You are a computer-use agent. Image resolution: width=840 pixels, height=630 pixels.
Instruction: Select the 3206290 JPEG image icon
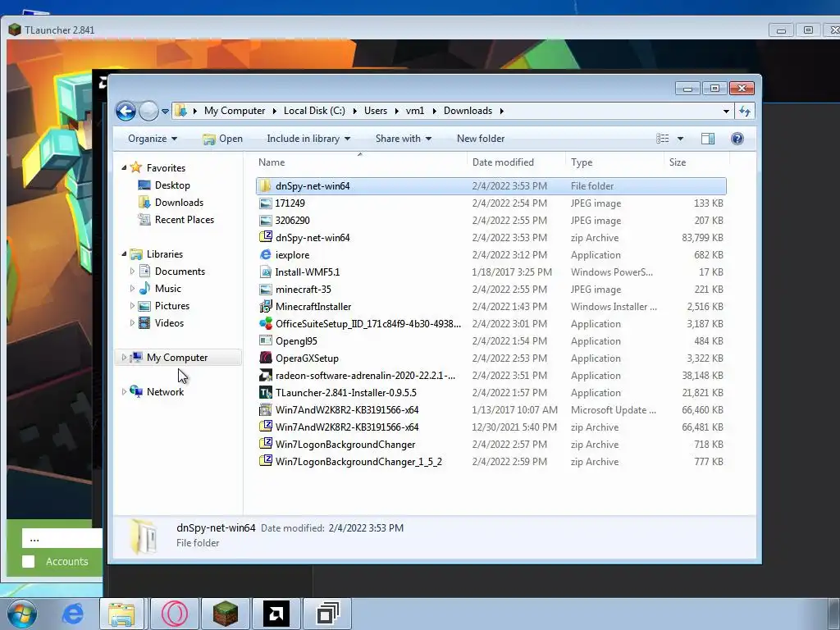click(265, 220)
